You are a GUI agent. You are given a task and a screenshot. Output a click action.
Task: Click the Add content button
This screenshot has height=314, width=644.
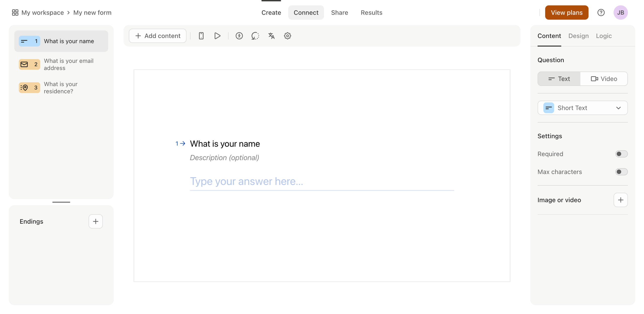tap(158, 36)
